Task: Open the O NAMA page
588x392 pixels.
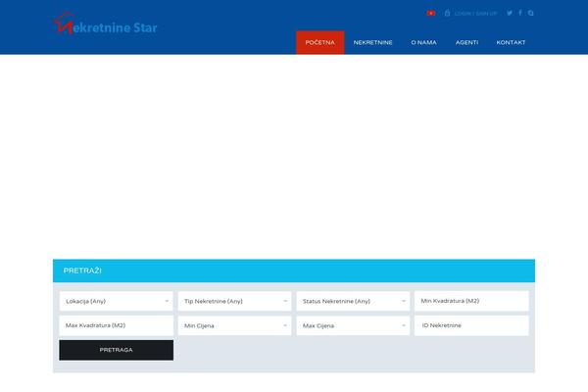Action: (x=423, y=42)
